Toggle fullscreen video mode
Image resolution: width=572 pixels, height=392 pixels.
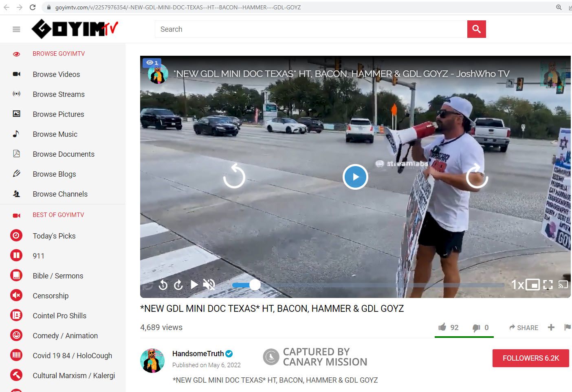tap(548, 285)
